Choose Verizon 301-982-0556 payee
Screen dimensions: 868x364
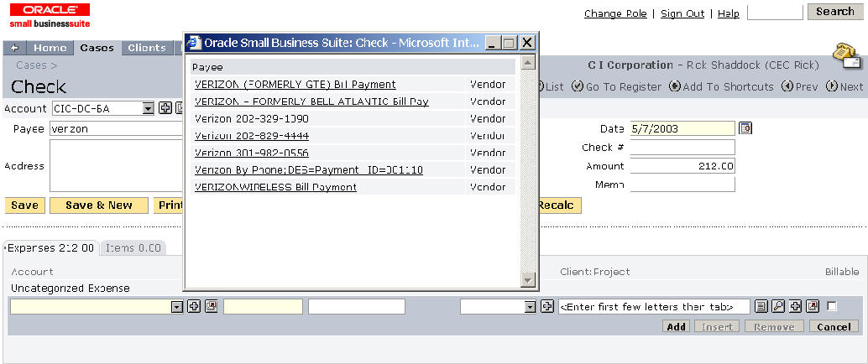pyautogui.click(x=252, y=153)
